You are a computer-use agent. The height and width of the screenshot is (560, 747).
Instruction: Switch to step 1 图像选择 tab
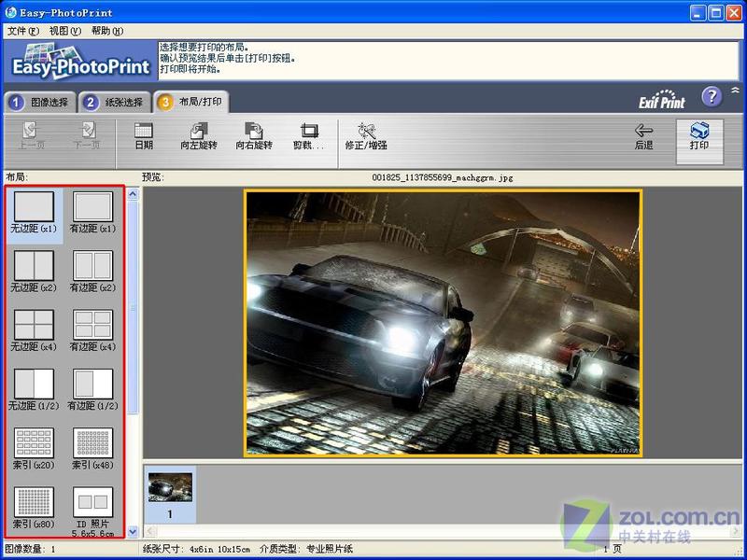click(x=40, y=102)
